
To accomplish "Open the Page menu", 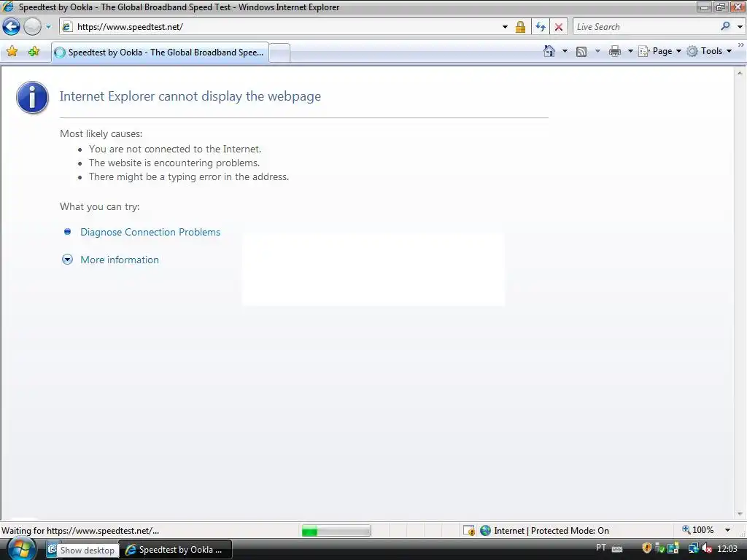I will coord(660,51).
